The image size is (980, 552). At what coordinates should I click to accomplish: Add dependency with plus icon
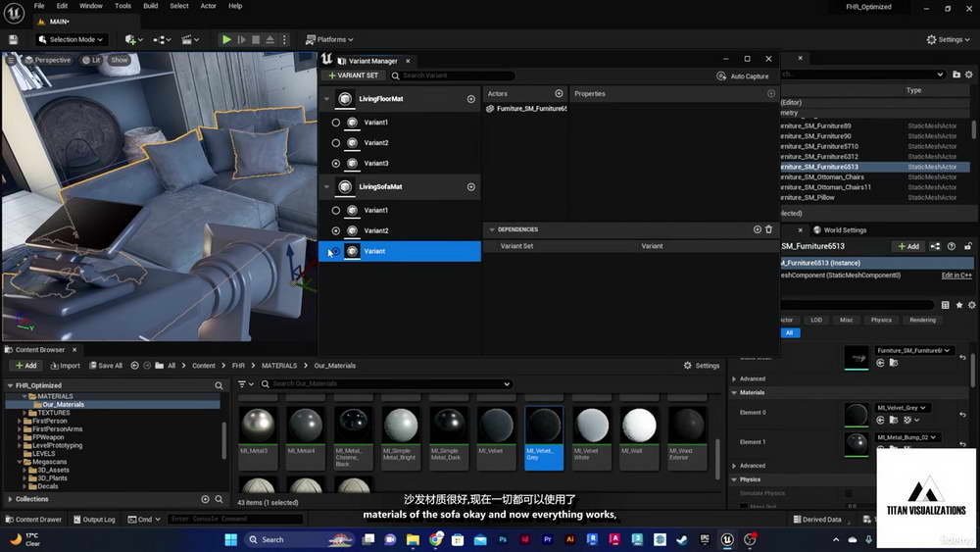point(757,229)
